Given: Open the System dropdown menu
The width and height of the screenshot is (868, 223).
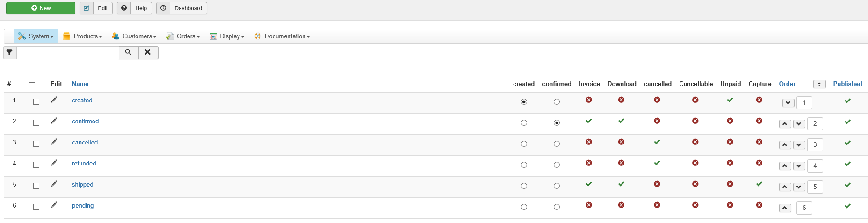Looking at the screenshot, I should pos(36,36).
